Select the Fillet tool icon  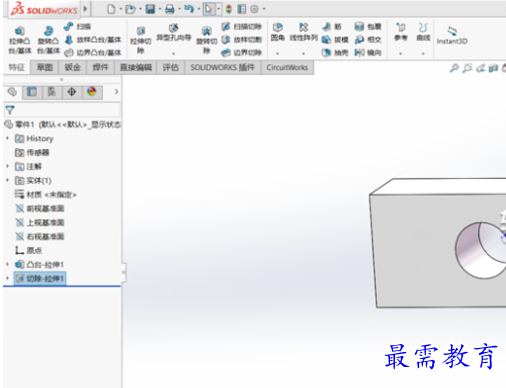(277, 28)
